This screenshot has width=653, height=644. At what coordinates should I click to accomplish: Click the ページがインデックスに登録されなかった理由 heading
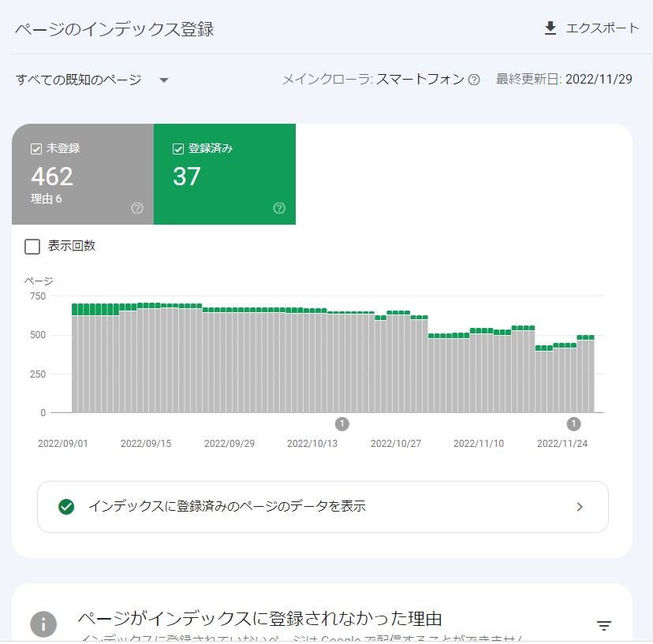pyautogui.click(x=259, y=618)
